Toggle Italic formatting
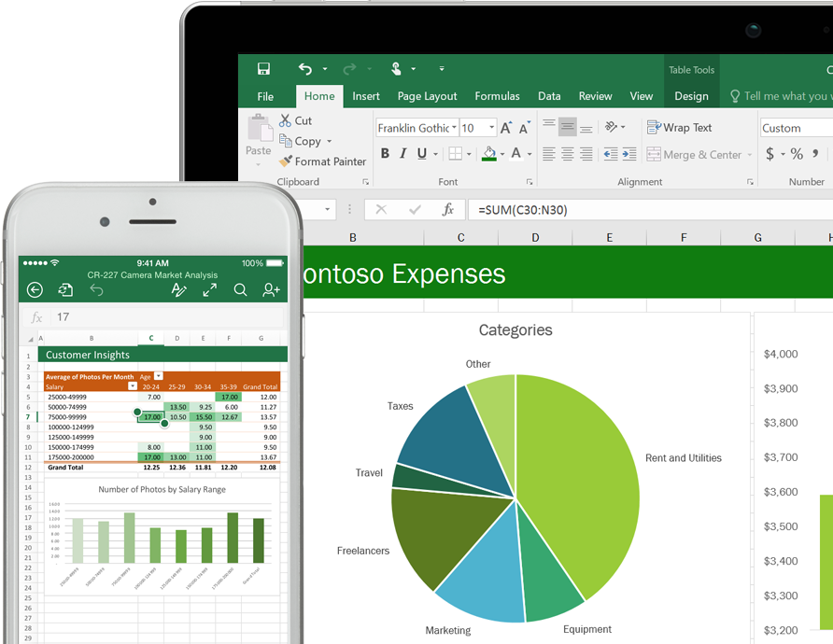Viewport: 833px width, 644px height. [403, 154]
